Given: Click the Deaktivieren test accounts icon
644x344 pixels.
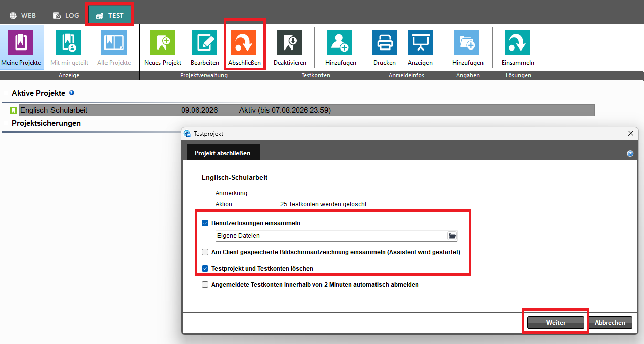Looking at the screenshot, I should [x=289, y=42].
